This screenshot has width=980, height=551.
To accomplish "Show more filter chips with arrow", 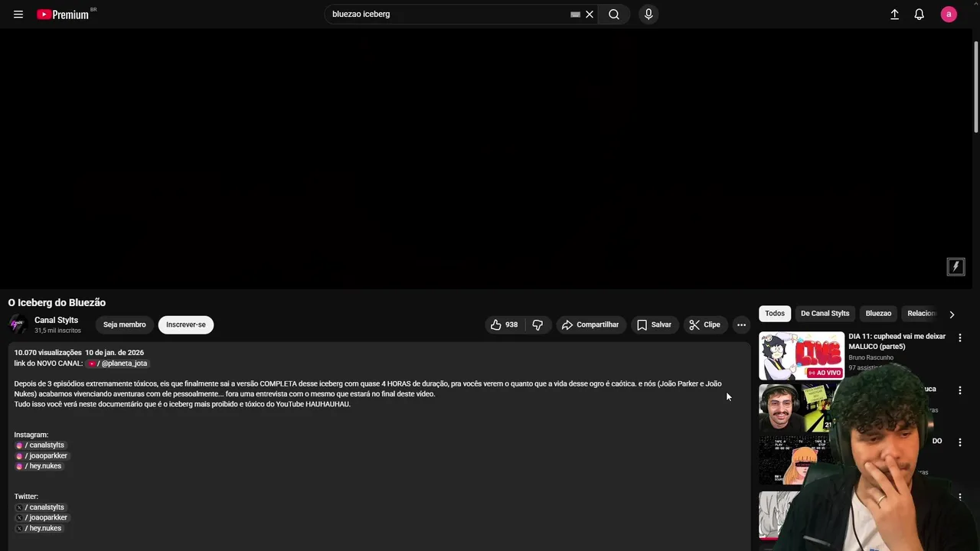I will (952, 314).
